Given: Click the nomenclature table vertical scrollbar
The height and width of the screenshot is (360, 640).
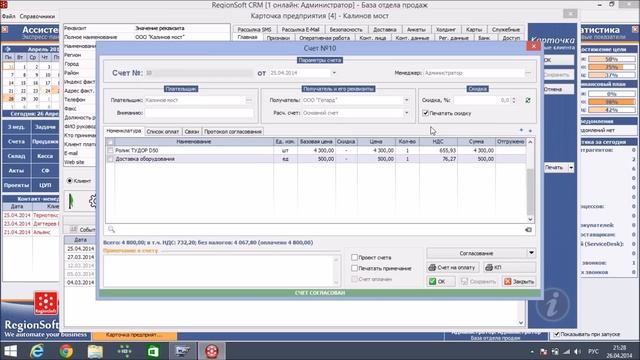Looking at the screenshot, I should pos(530,181).
